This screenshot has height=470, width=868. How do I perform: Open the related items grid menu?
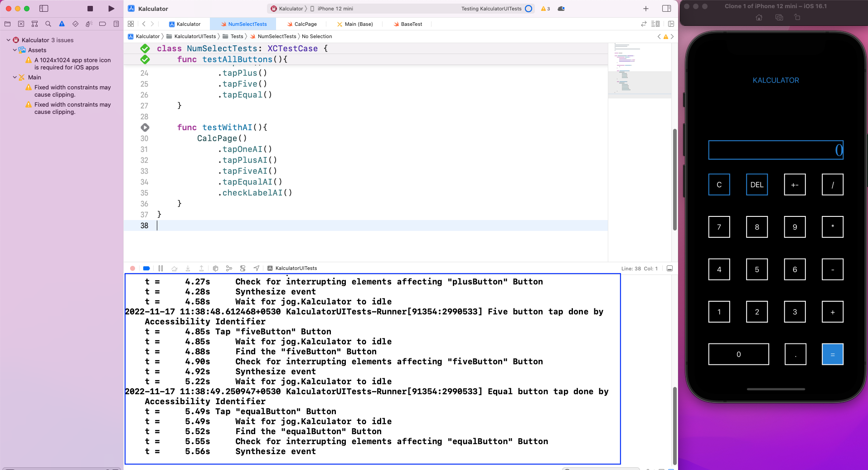pyautogui.click(x=131, y=24)
